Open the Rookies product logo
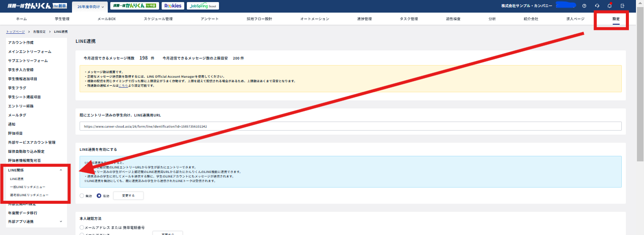 173,6
